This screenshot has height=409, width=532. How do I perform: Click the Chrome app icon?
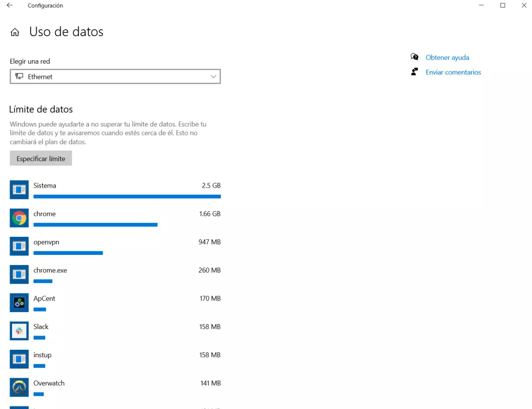[19, 218]
